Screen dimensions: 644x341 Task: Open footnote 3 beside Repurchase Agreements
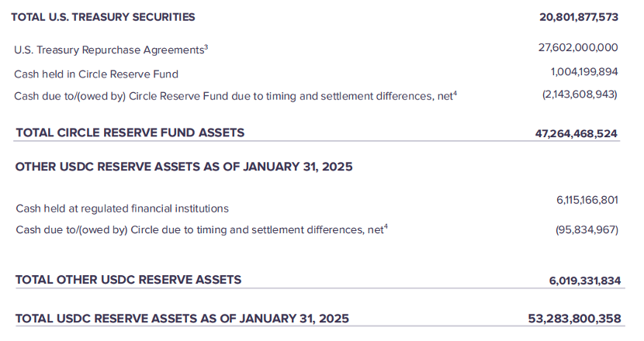point(206,46)
